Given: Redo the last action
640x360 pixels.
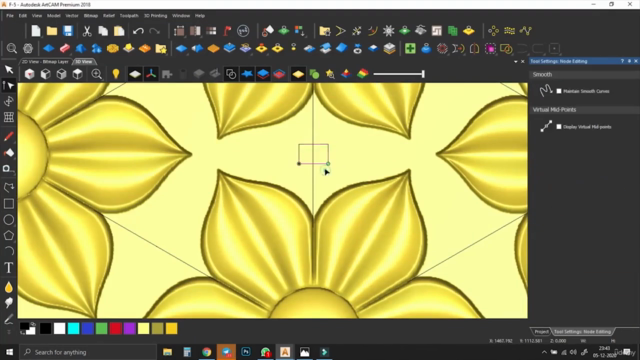Looking at the screenshot, I should tap(154, 31).
